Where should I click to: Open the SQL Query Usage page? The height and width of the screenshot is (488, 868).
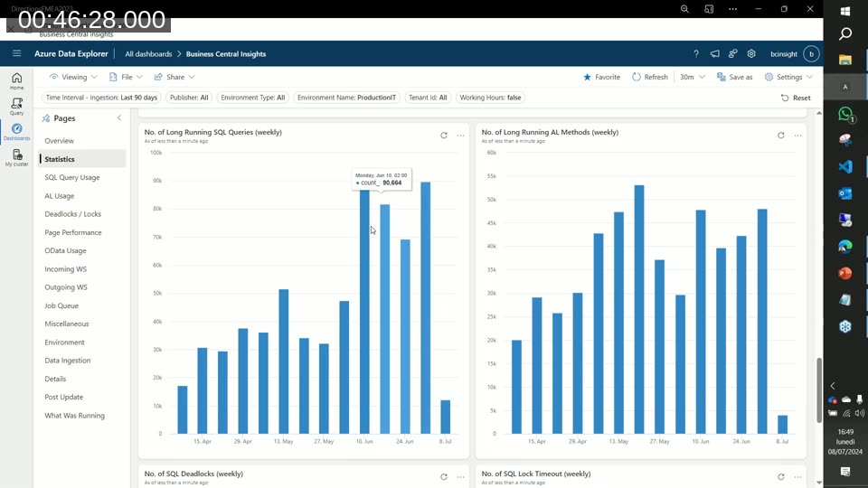click(72, 177)
